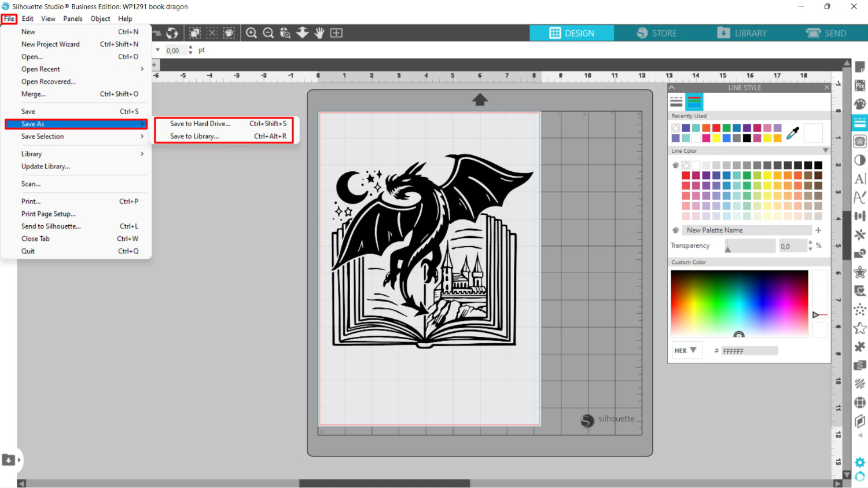Open the half-circle Image Effects panel
Image resolution: width=868 pixels, height=488 pixels.
(860, 160)
